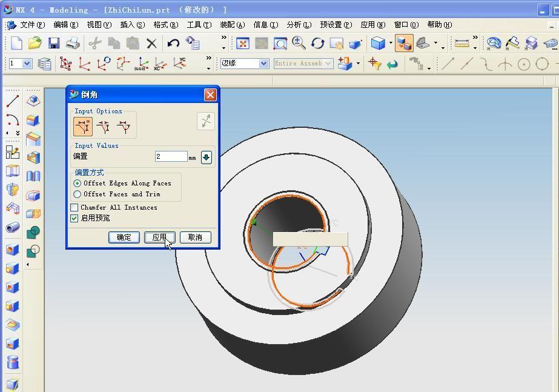Select the single offset chamfer input option
This screenshot has width=559, height=392.
(x=83, y=127)
